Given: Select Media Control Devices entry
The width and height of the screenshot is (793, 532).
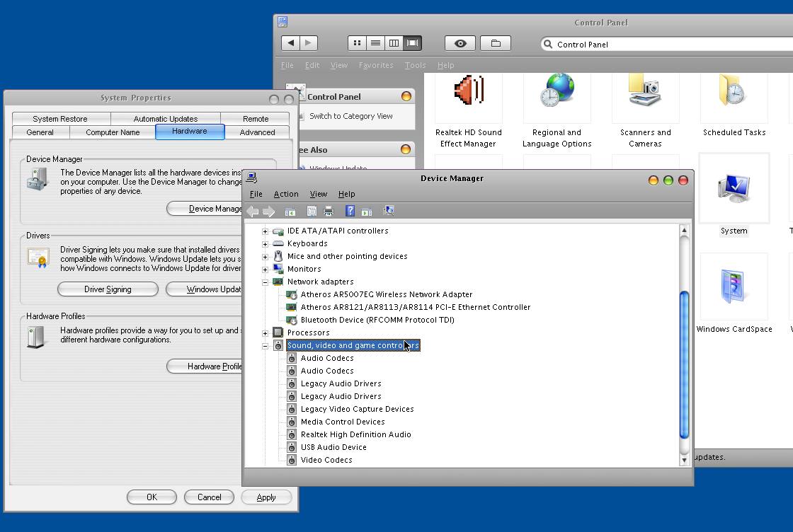Looking at the screenshot, I should click(343, 422).
